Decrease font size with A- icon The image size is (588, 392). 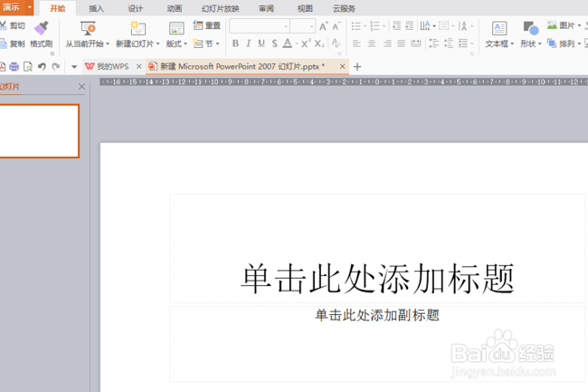pos(336,26)
